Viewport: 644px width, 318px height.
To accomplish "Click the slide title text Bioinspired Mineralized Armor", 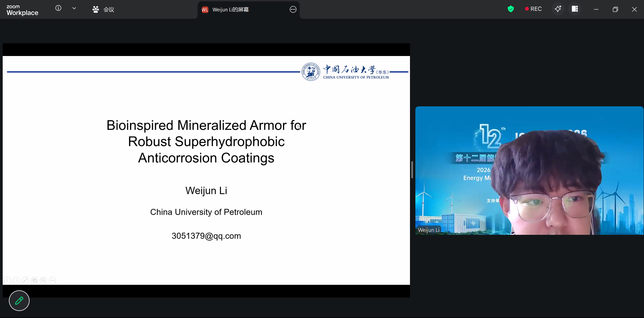I will 206,142.
